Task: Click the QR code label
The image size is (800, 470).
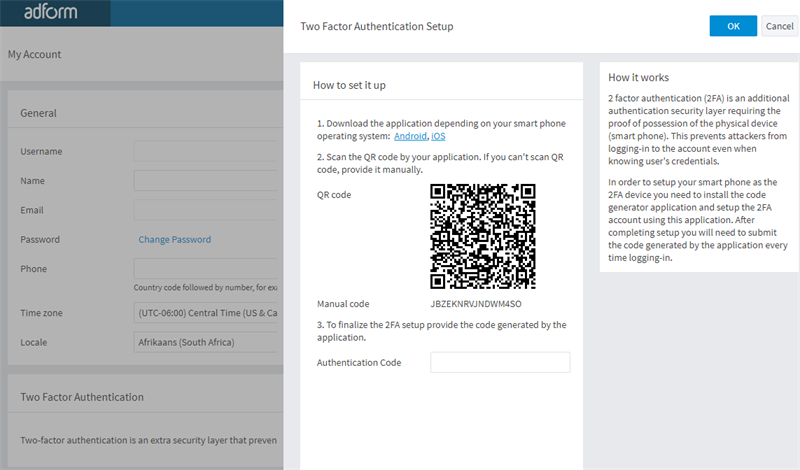Action: click(x=334, y=195)
